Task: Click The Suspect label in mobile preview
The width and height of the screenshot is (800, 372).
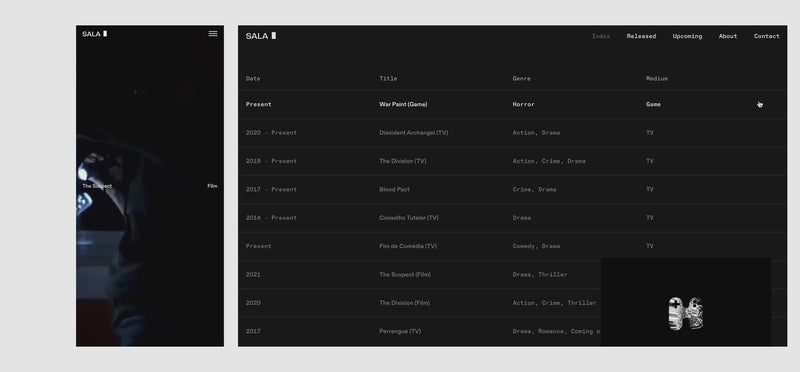Action: [x=97, y=186]
